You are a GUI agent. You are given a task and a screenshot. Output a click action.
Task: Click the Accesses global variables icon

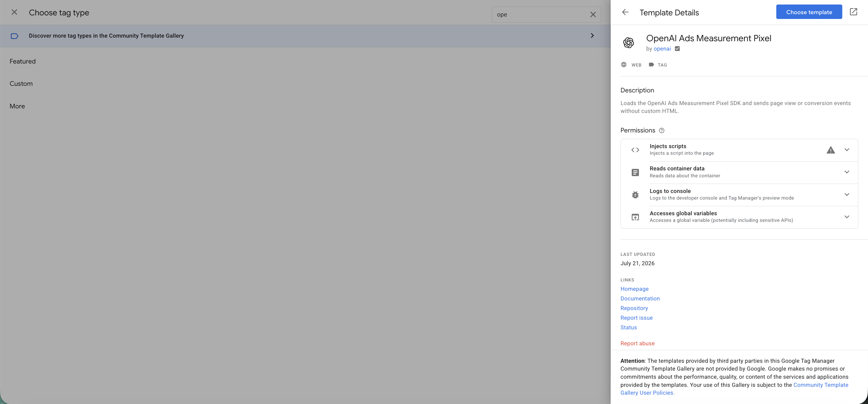point(635,217)
